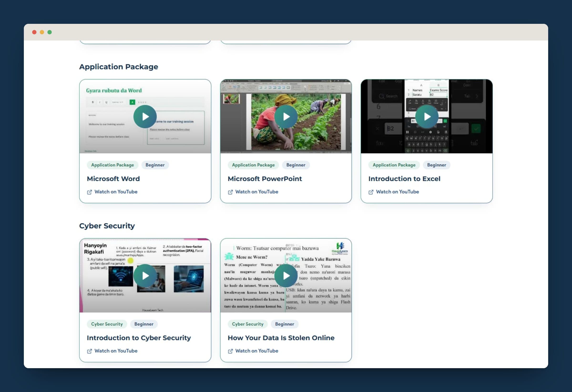The image size is (572, 392).
Task: Play the Introduction to Cyber Security video
Action: tap(145, 276)
